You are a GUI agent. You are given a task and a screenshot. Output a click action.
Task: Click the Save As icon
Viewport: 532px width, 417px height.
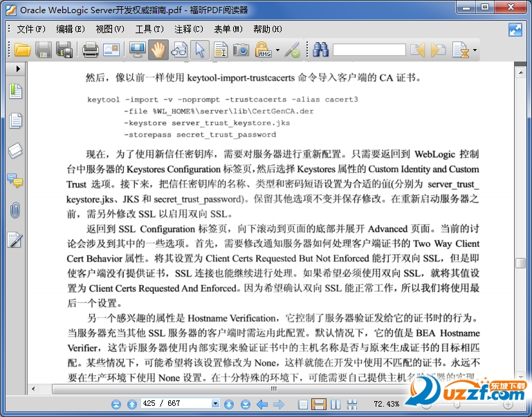tap(64, 50)
